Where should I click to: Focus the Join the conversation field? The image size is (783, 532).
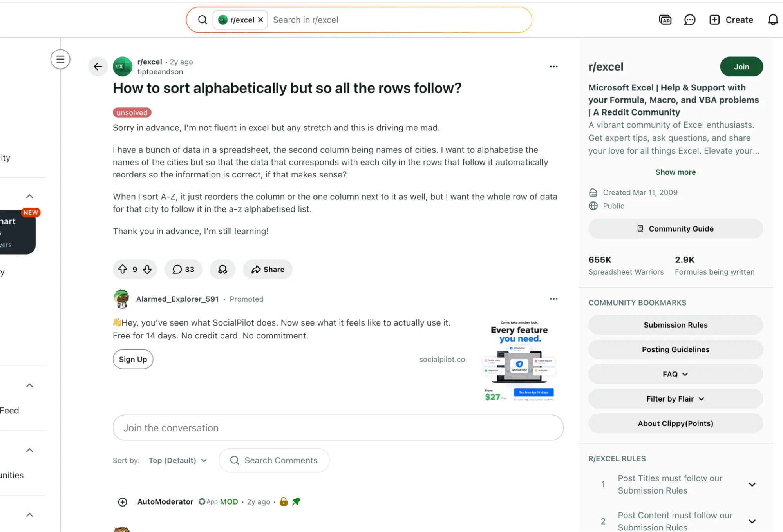(x=338, y=428)
